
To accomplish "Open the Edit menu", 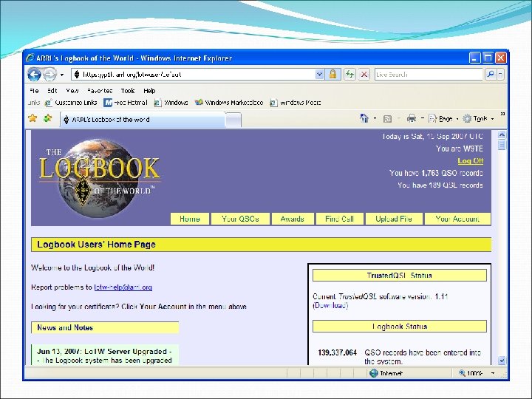I will (x=52, y=91).
